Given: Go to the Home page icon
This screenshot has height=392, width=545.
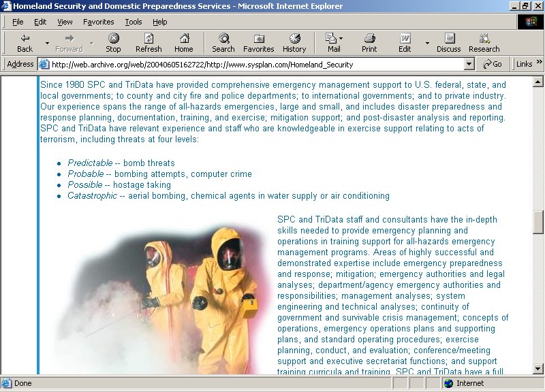Looking at the screenshot, I should (x=184, y=38).
